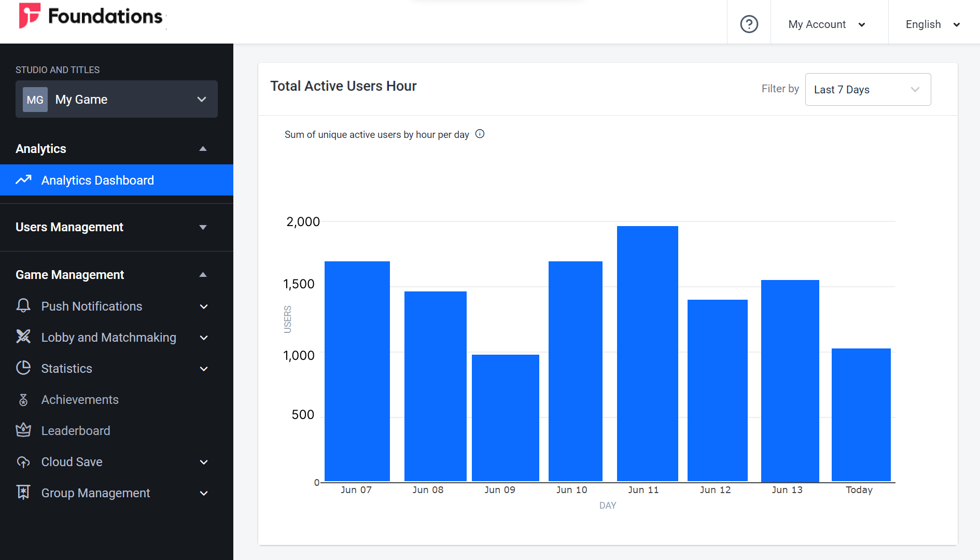Expand the Group Management submenu chevron
Viewport: 980px width, 560px height.
(x=204, y=493)
